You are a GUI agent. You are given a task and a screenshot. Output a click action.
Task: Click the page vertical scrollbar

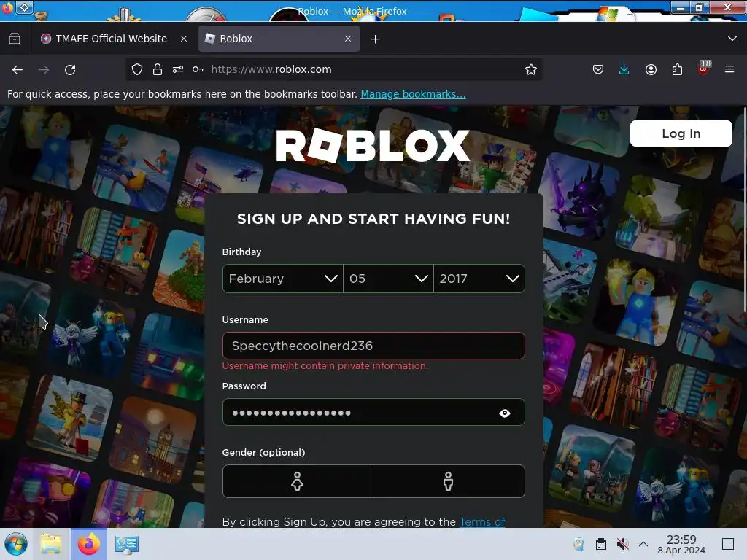coord(745,209)
